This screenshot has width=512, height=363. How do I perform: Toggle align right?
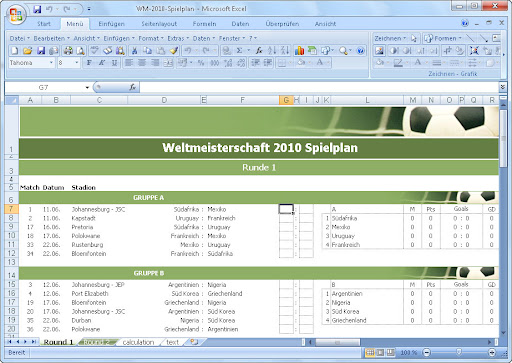coord(155,63)
